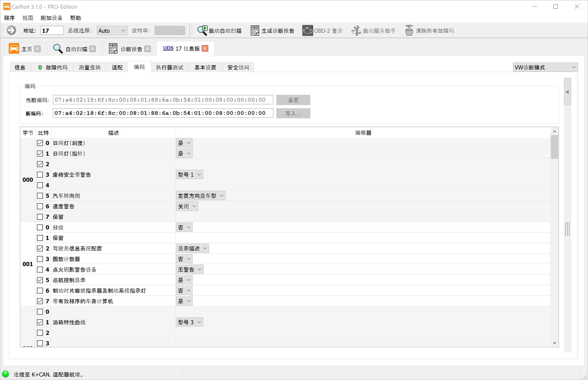Close the UDS 17 仪表板 tab
Image resolution: width=588 pixels, height=380 pixels.
[205, 48]
